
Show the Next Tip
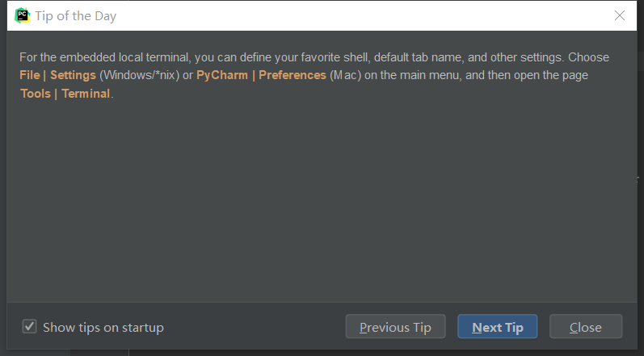click(x=498, y=327)
